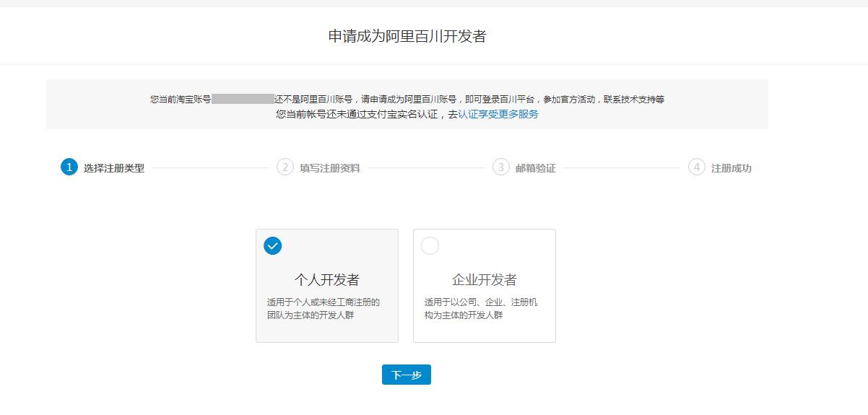
Task: Click the 注册成功 step label
Action: point(732,168)
